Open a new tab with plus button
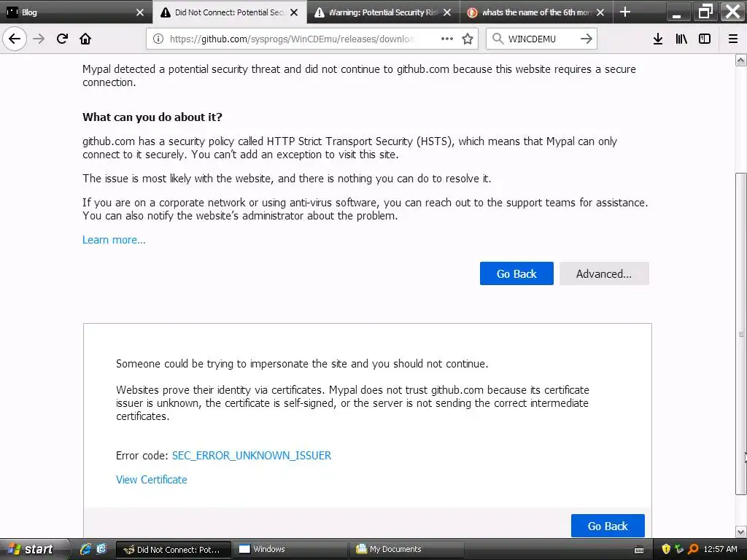This screenshot has height=560, width=747. [625, 12]
